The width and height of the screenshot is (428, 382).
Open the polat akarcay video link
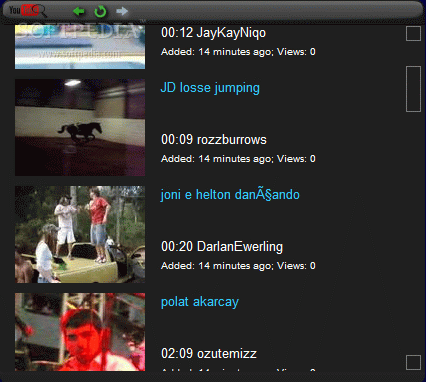[x=200, y=302]
